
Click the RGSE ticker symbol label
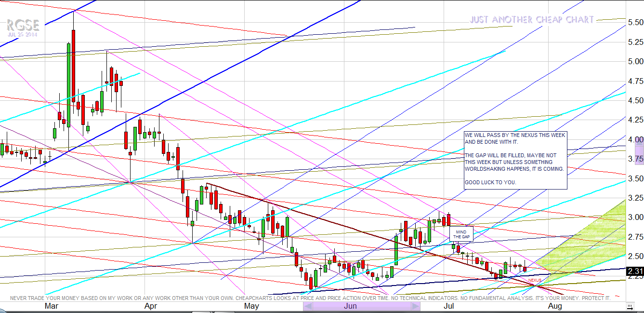tap(22, 25)
